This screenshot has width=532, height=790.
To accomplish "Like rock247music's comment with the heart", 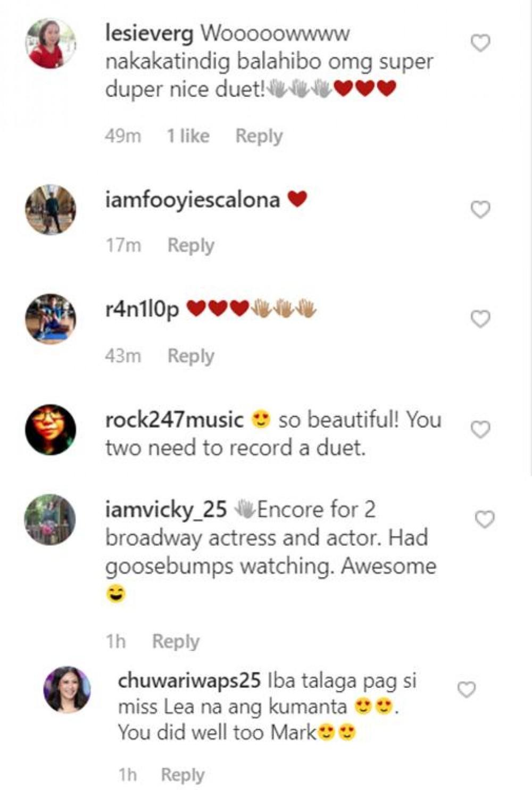I will pyautogui.click(x=480, y=429).
